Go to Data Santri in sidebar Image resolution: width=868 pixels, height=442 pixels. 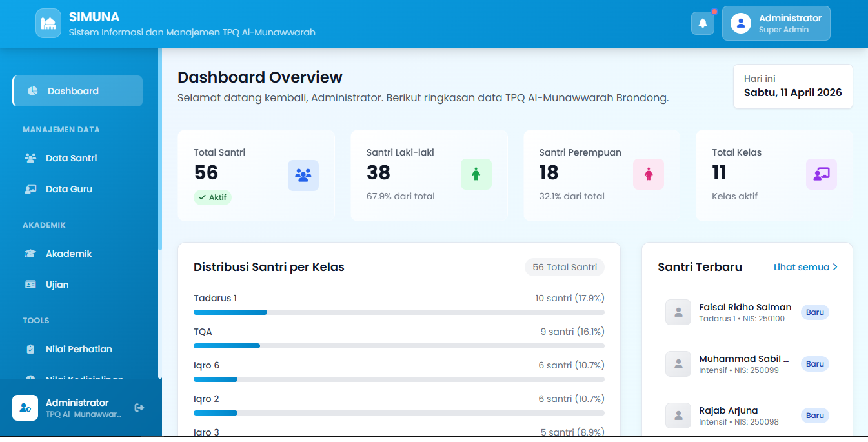(71, 158)
